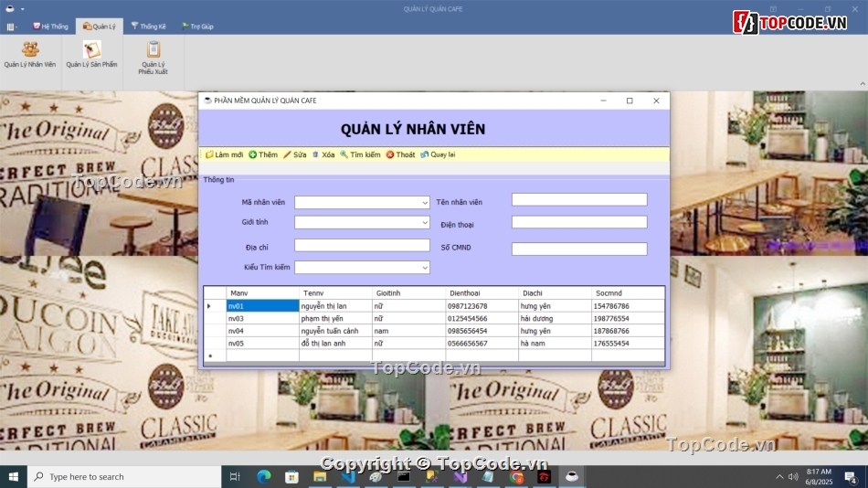The height and width of the screenshot is (488, 868).
Task: Open Microsoft Store from the taskbar
Action: 291,476
